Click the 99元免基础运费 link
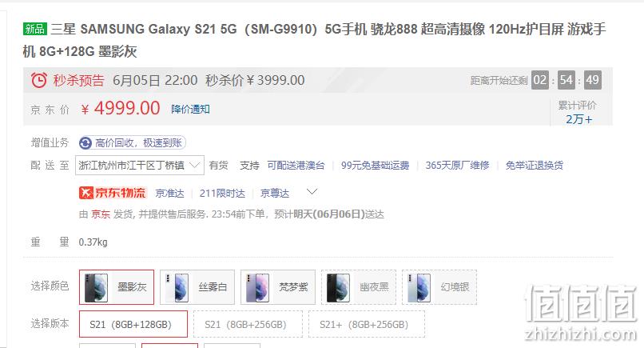 pyautogui.click(x=375, y=166)
